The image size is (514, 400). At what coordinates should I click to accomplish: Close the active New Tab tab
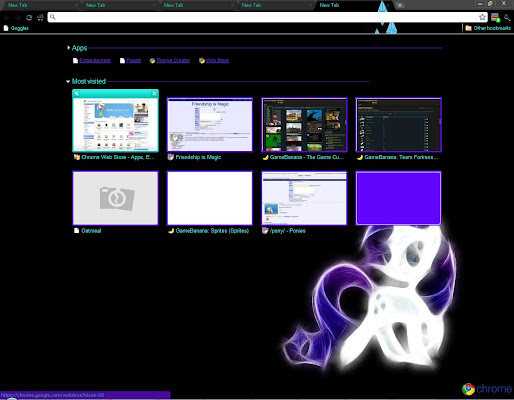[x=388, y=5]
